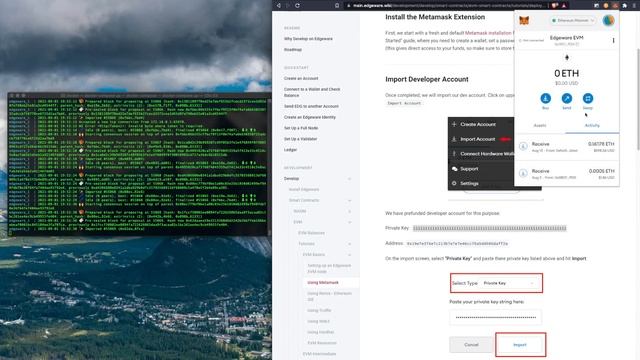Image resolution: width=640 pixels, height=360 pixels.
Task: Select the Using Metamask sidebar item
Action: pyautogui.click(x=323, y=282)
